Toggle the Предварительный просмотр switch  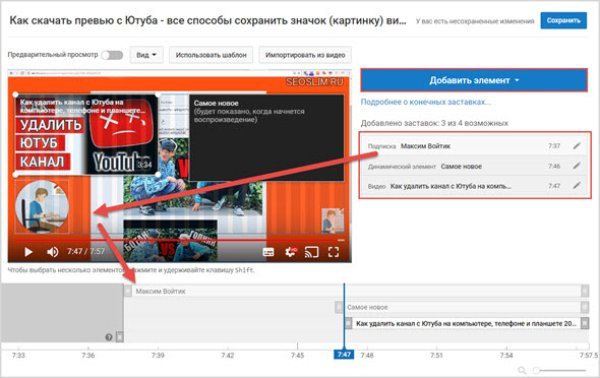pos(112,55)
